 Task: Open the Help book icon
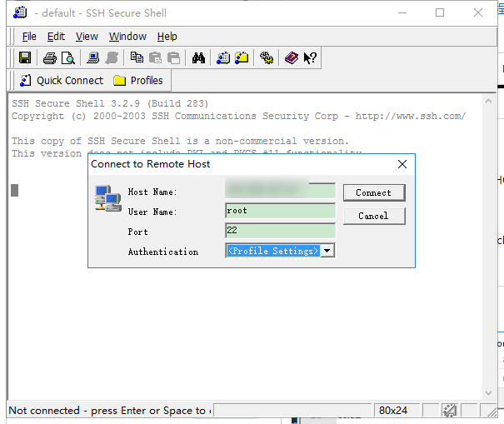pyautogui.click(x=292, y=57)
